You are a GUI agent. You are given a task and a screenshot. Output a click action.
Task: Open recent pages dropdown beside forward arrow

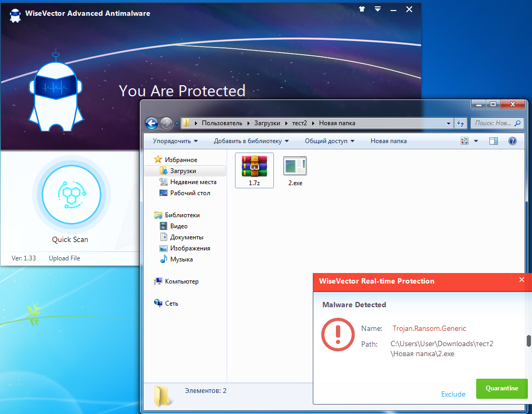pyautogui.click(x=177, y=124)
